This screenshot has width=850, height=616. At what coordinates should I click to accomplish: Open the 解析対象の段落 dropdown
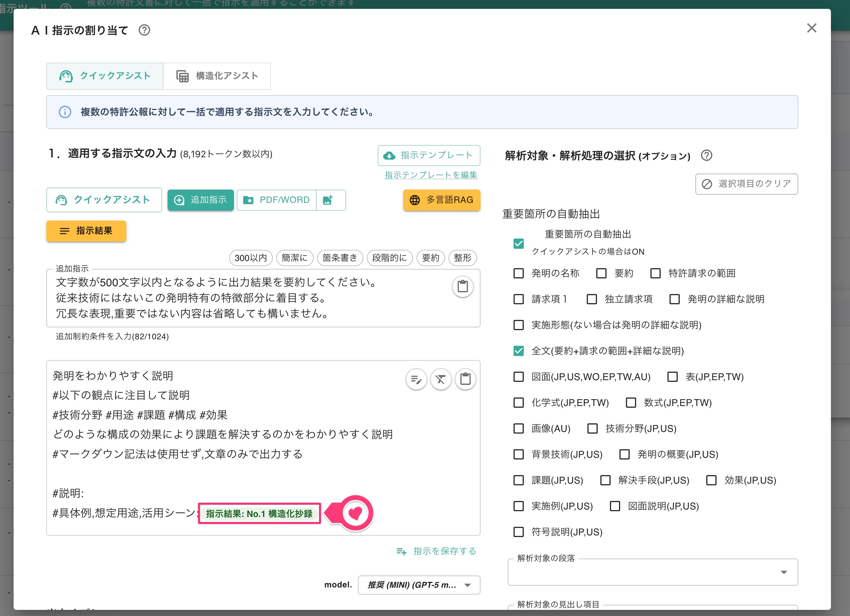pyautogui.click(x=652, y=572)
